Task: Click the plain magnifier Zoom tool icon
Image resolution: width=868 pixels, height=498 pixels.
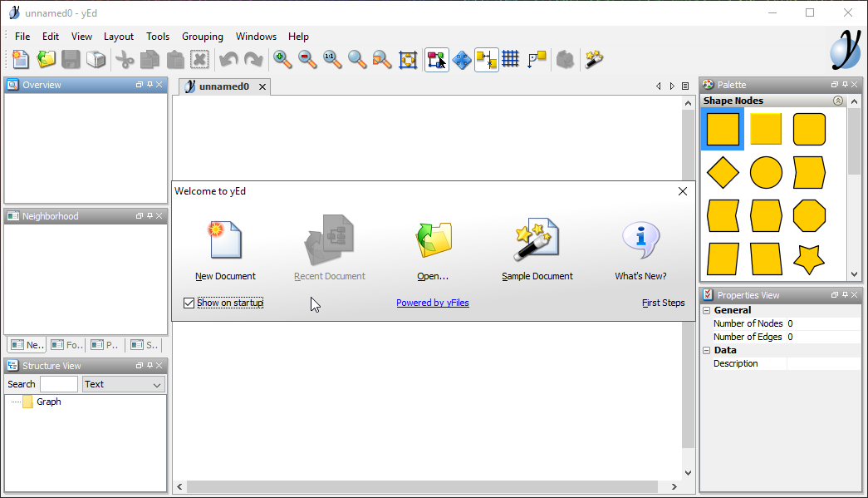Action: 357,59
